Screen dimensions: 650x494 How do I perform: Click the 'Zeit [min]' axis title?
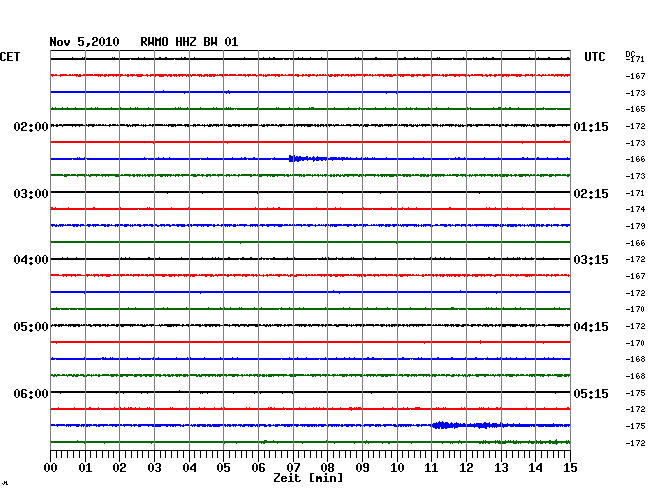pos(308,478)
